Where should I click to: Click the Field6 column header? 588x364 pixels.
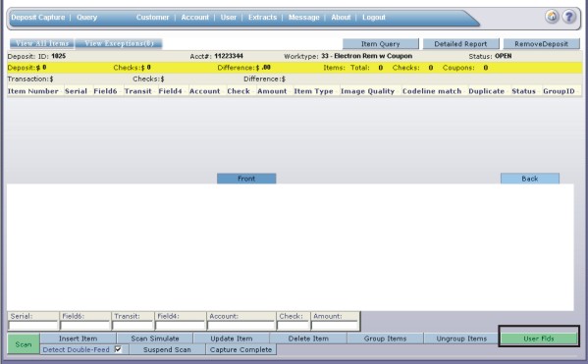click(x=105, y=91)
